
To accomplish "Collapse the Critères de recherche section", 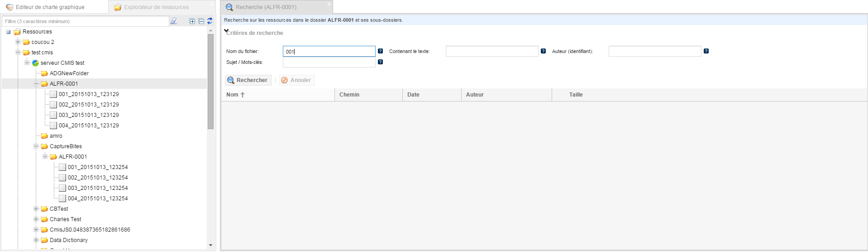I will tap(227, 32).
